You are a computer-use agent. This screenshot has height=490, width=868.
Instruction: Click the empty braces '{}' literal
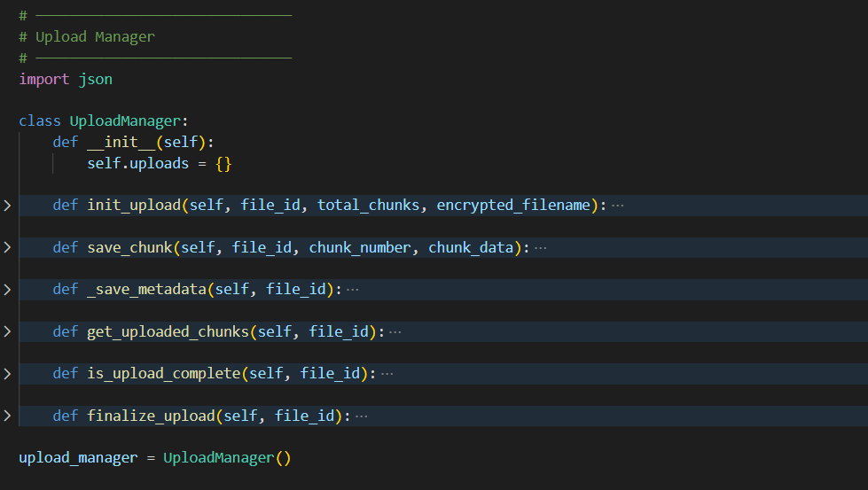click(223, 164)
